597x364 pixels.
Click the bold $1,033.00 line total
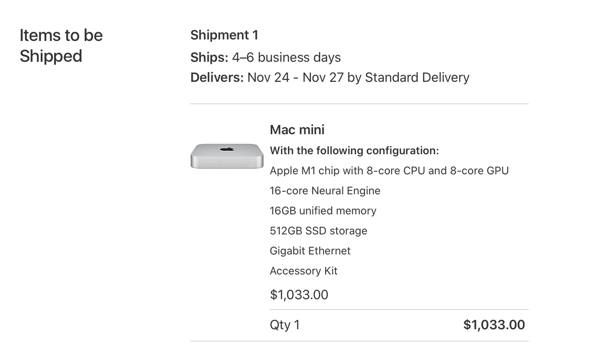(494, 325)
